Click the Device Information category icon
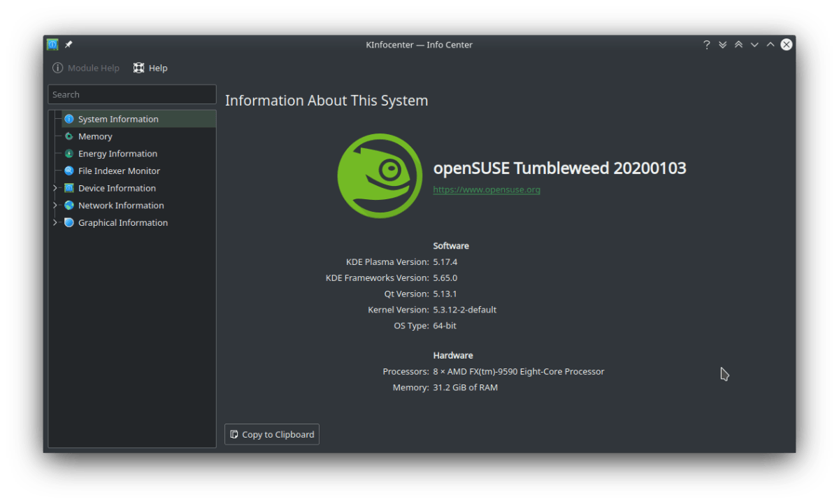The height and width of the screenshot is (504, 839). (69, 188)
